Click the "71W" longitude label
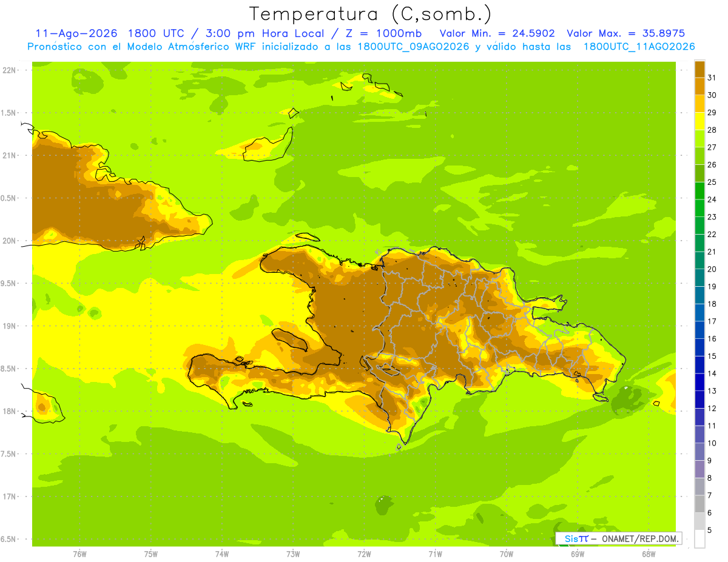Image resolution: width=728 pixels, height=562 pixels. [435, 554]
